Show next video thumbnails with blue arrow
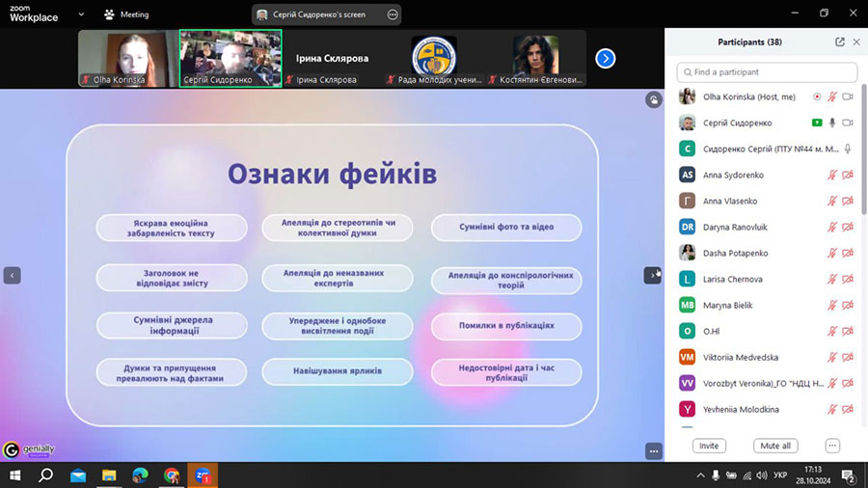Image resolution: width=868 pixels, height=488 pixels. point(605,59)
